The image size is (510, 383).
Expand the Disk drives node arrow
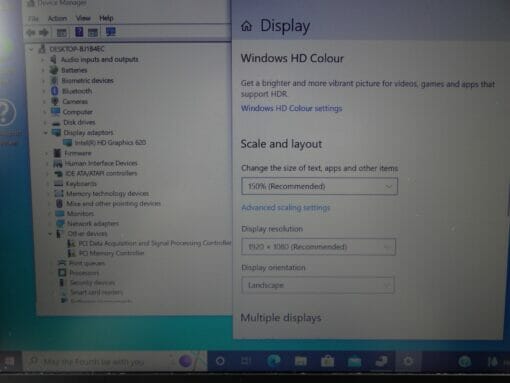45,123
